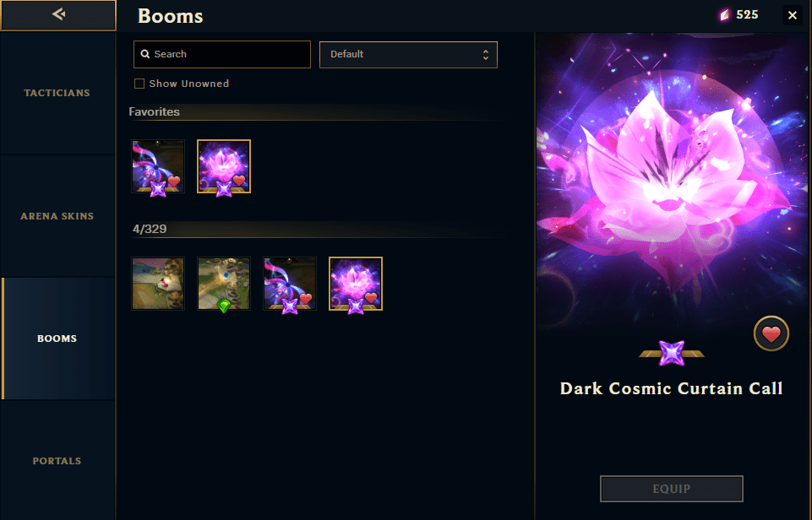Screen dimensions: 812x520
Task: Select the first default boom in collection
Action: tap(158, 284)
